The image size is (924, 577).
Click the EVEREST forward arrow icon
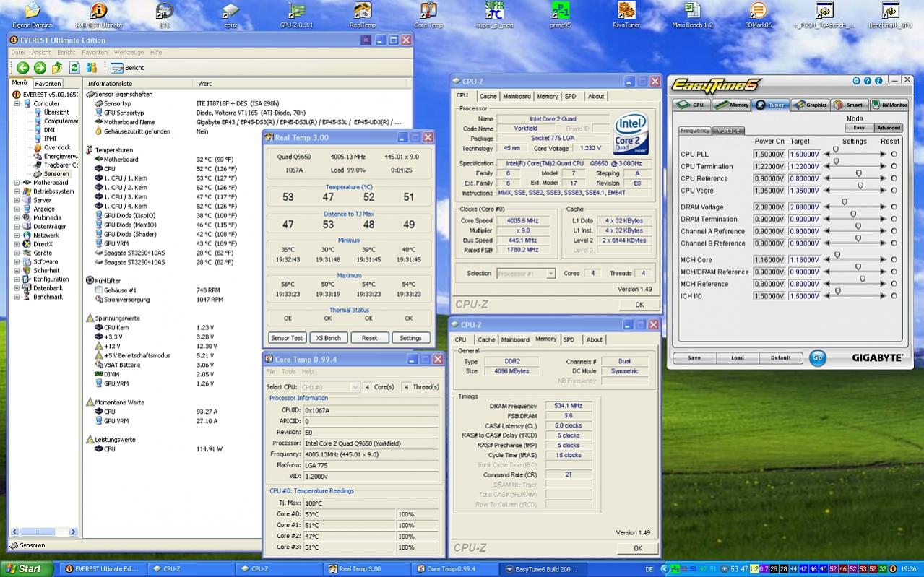click(40, 67)
